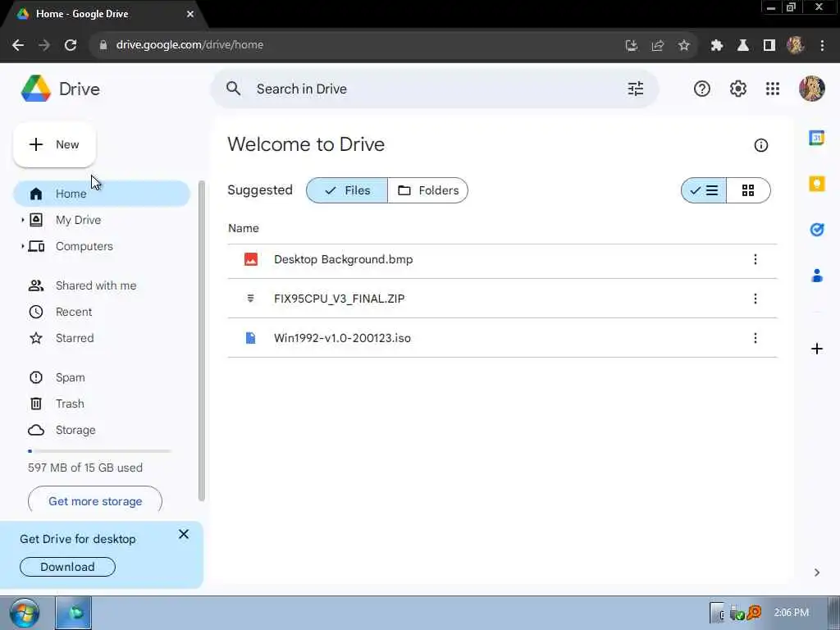Open Contacts side panel
This screenshot has width=840, height=630.
point(816,276)
